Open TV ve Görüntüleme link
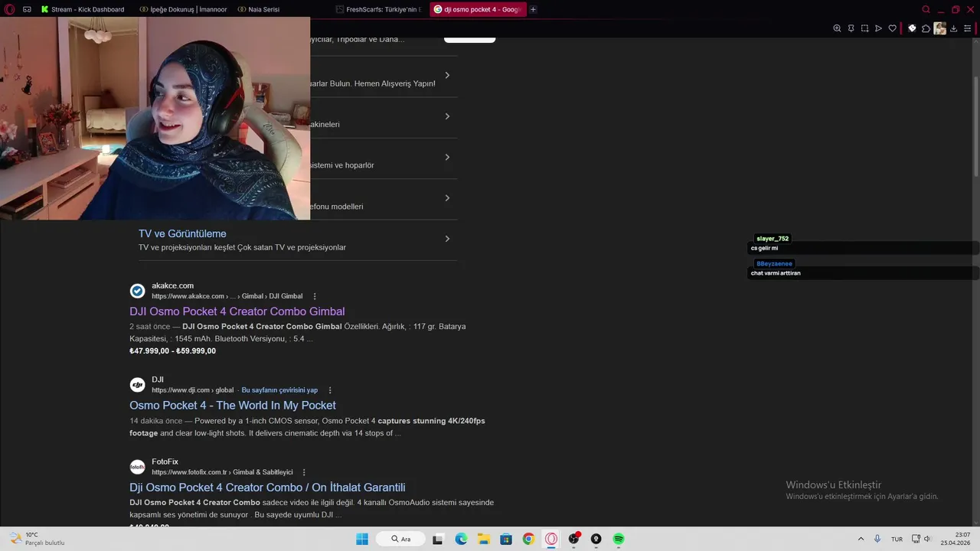Viewport: 980px width, 551px height. 182,233
